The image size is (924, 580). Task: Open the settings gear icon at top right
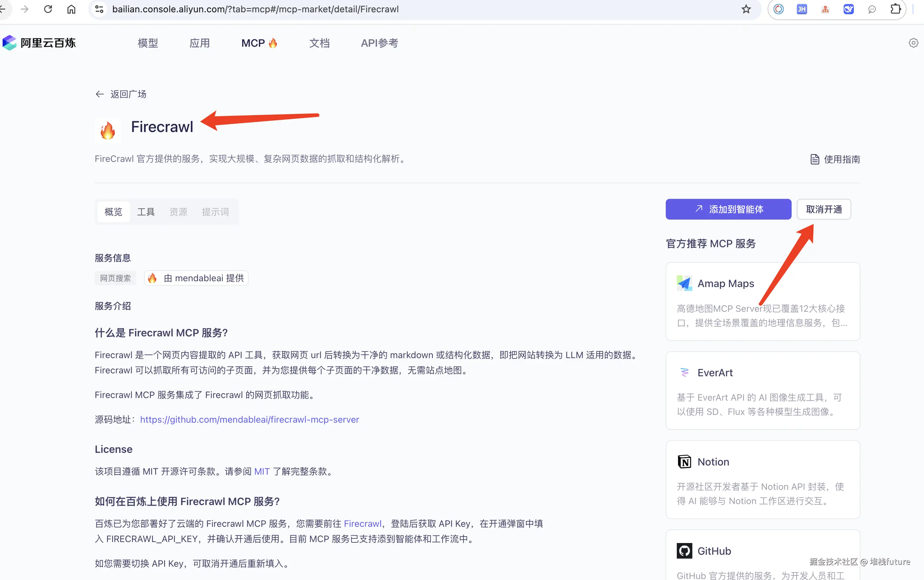(913, 43)
